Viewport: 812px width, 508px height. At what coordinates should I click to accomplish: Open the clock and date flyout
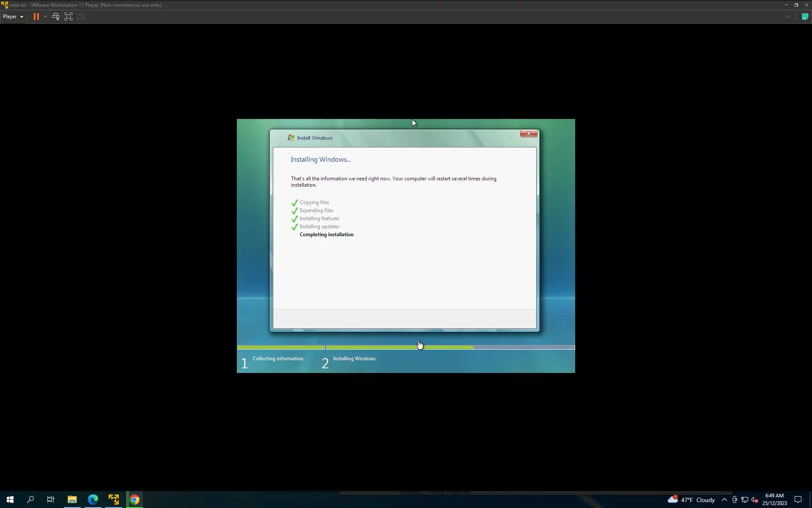click(x=774, y=500)
